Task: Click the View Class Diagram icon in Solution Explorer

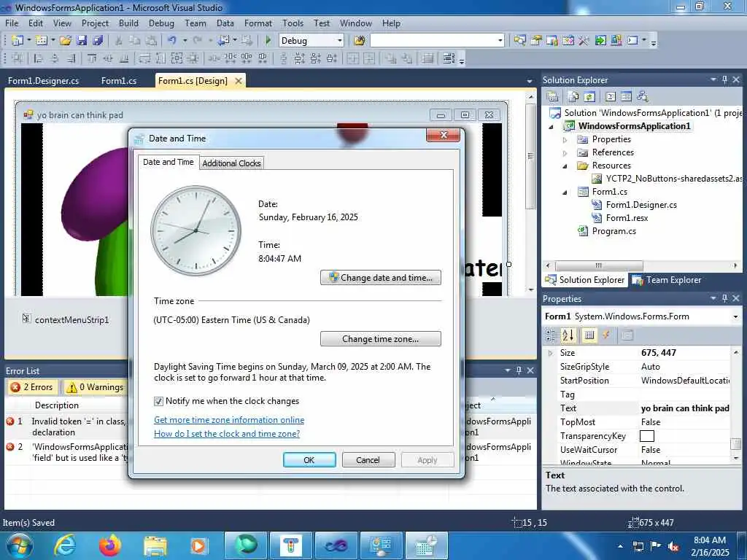Action: point(642,97)
